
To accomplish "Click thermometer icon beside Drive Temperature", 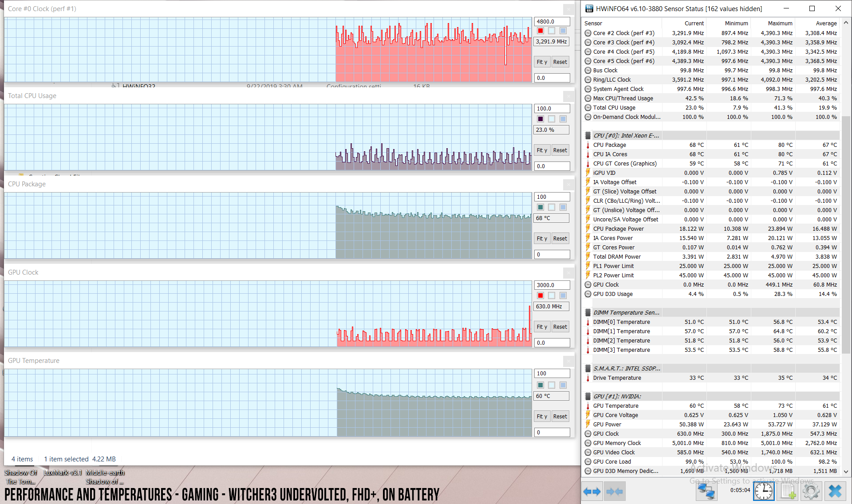I will [588, 378].
